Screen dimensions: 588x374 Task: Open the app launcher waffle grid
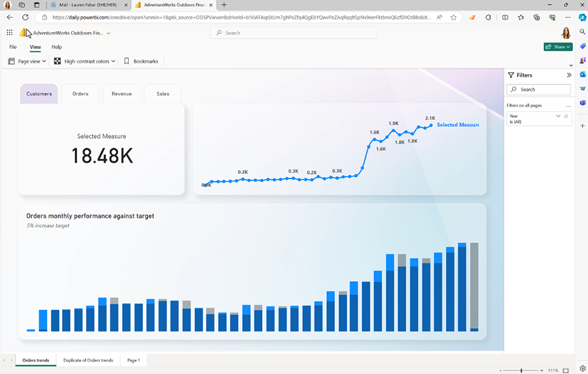tap(10, 33)
